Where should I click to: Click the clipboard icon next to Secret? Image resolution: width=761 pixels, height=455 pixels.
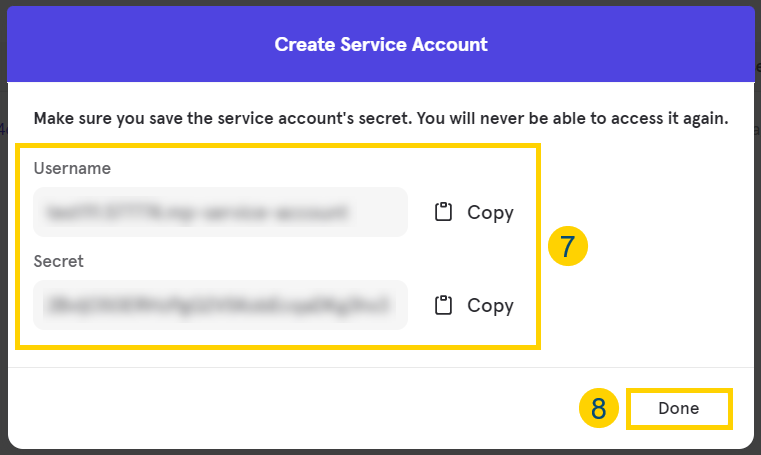point(444,305)
